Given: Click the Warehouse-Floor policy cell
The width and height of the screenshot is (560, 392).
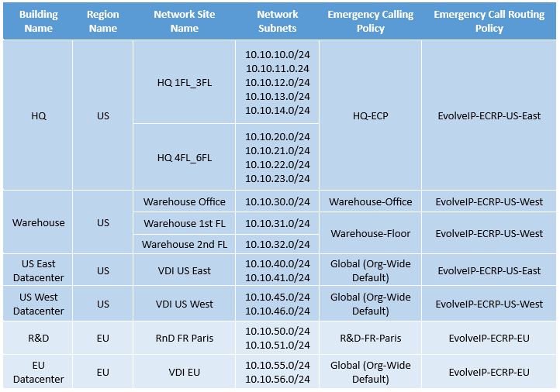Looking at the screenshot, I should click(370, 233).
